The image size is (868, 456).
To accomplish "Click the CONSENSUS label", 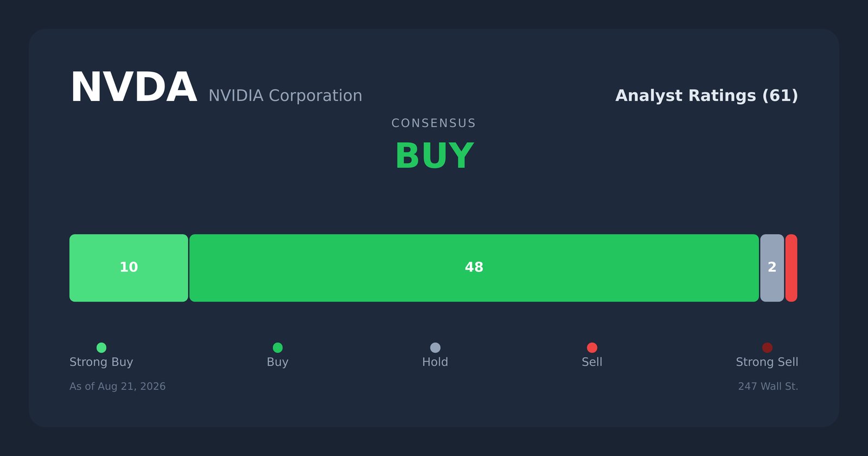I will 434,123.
